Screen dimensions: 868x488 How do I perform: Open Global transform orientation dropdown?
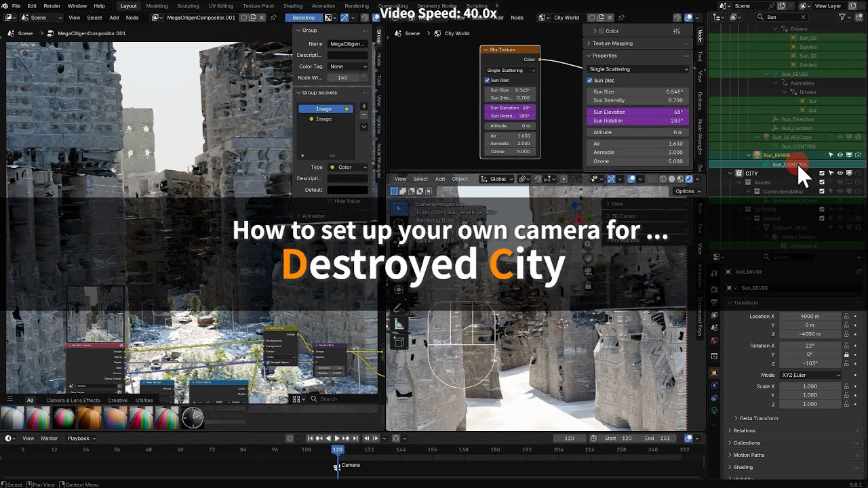[x=496, y=179]
